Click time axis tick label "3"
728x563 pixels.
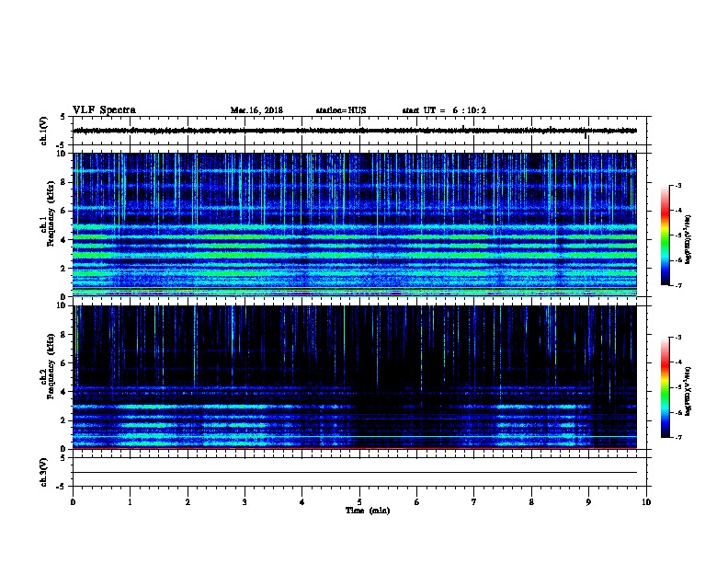pyautogui.click(x=245, y=502)
